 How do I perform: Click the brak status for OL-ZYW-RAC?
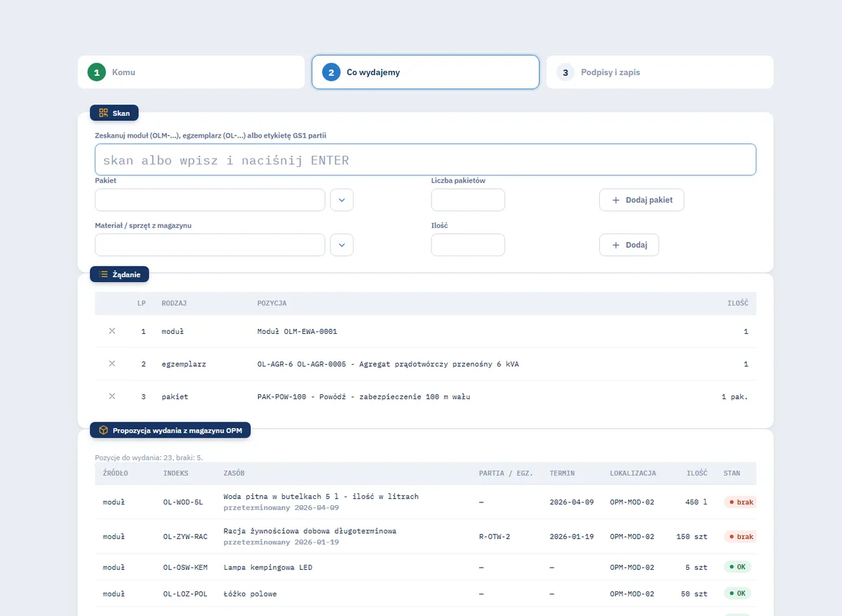pyautogui.click(x=740, y=537)
